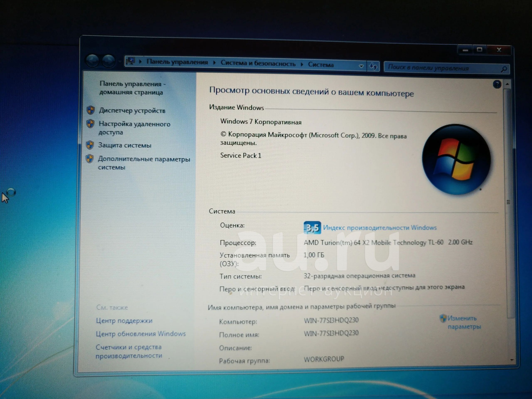Minimize the Система window

click(465, 50)
